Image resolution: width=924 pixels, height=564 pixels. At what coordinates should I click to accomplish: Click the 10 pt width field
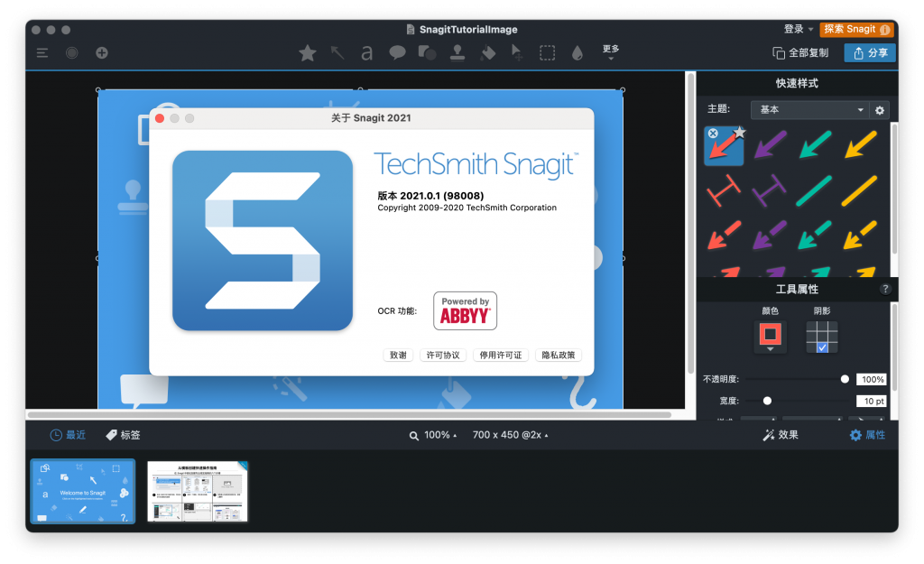click(872, 402)
